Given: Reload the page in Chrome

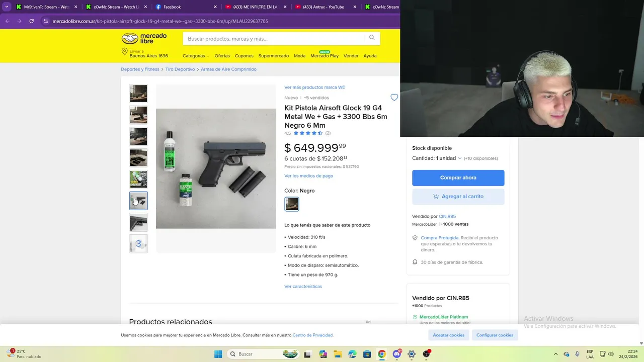Looking at the screenshot, I should click(x=31, y=21).
